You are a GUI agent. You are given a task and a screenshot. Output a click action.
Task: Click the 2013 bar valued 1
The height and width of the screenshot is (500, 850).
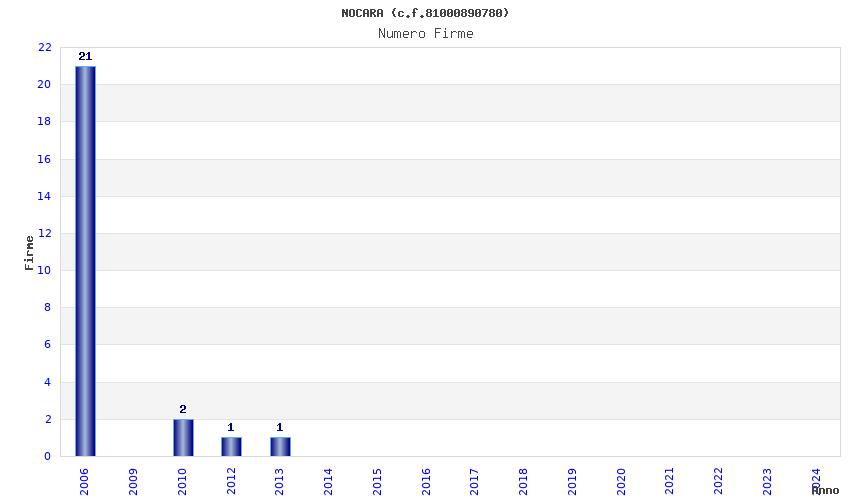coord(280,447)
